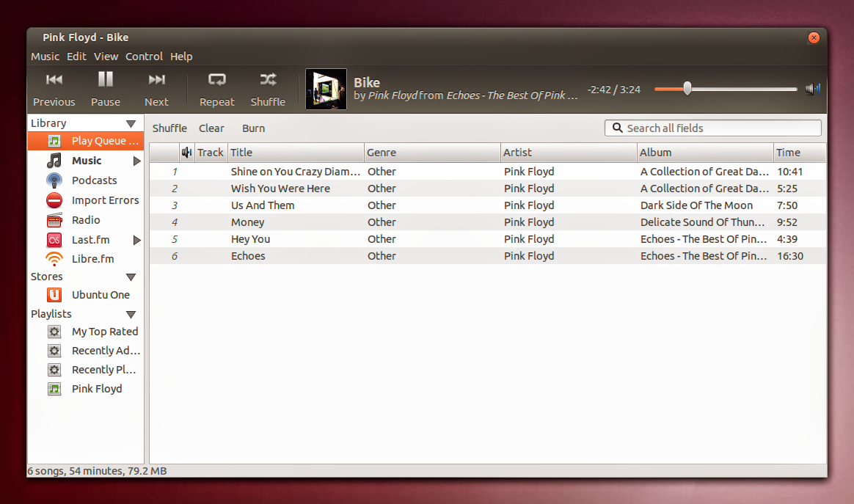The height and width of the screenshot is (504, 854).
Task: Collapse the Playlists section
Action: pyautogui.click(x=131, y=314)
